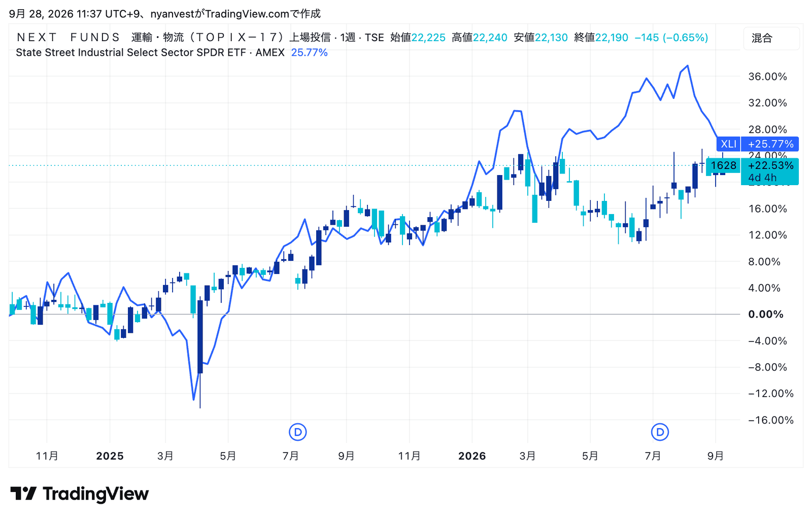Click the −8.00% axis label
Screen dimensions: 812x520
pos(768,367)
